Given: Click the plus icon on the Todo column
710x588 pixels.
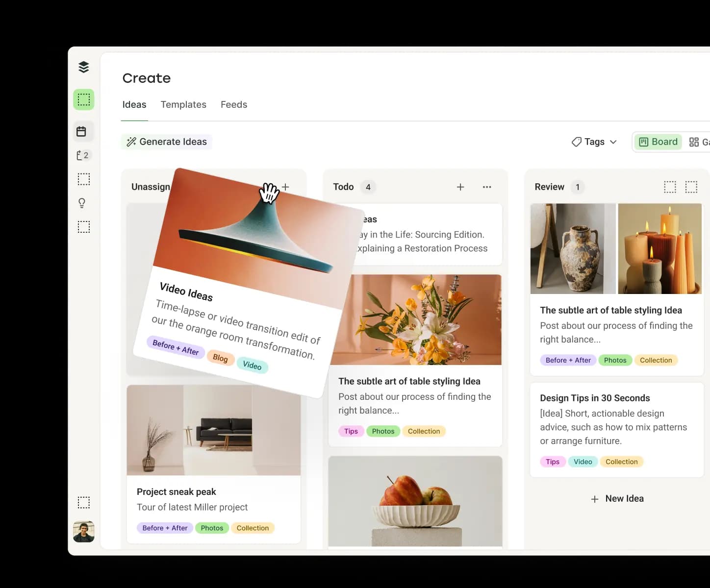Looking at the screenshot, I should 460,187.
